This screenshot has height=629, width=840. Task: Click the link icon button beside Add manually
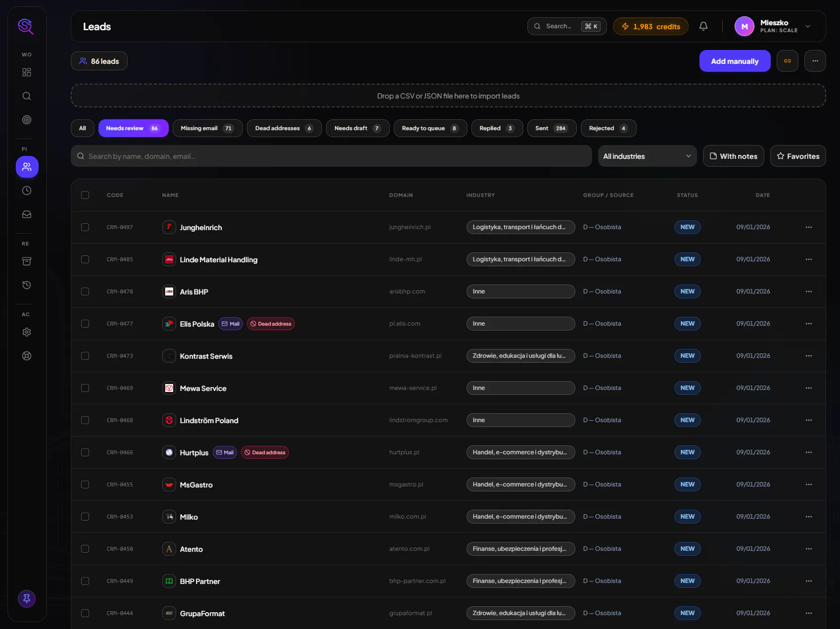tap(788, 61)
